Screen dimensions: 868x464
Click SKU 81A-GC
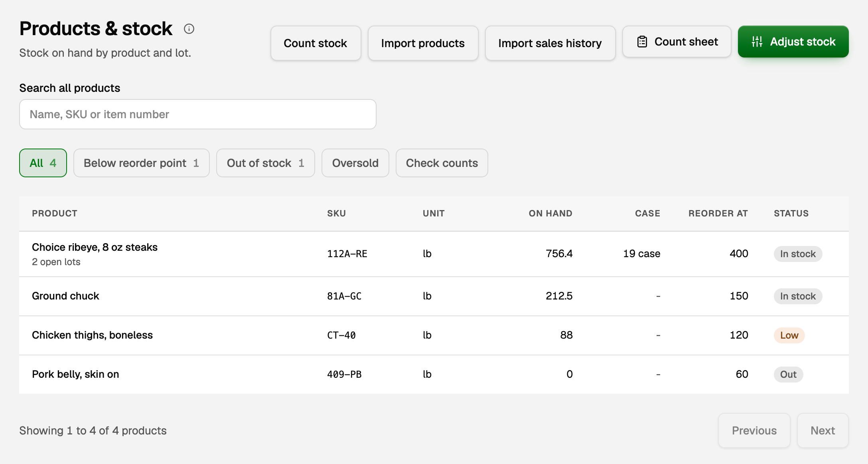coord(344,296)
